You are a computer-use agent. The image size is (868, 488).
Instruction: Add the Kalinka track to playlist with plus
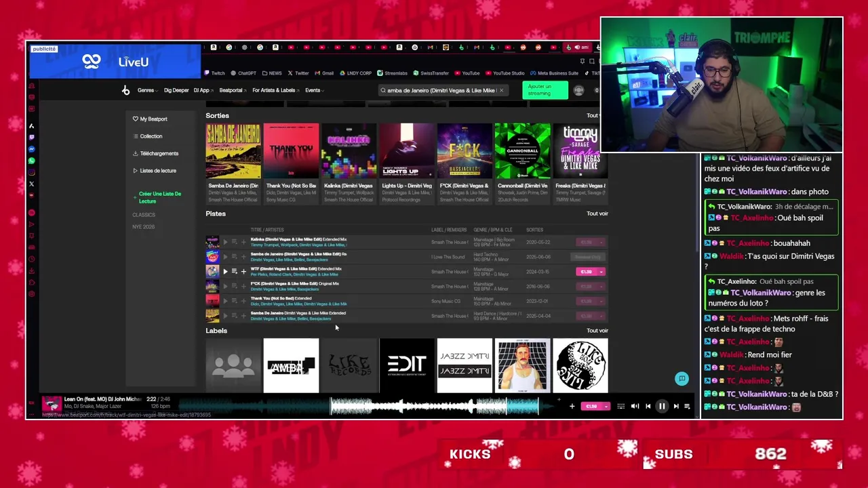pos(243,242)
